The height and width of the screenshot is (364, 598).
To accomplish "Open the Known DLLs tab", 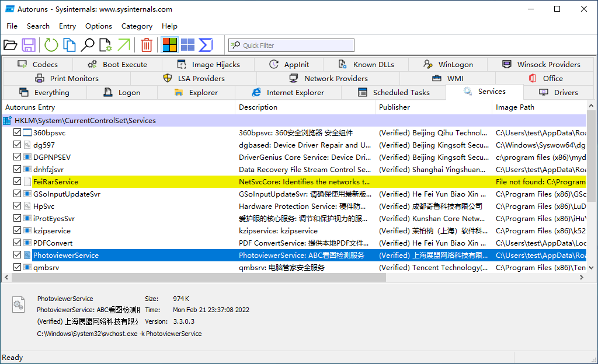I will click(x=366, y=64).
